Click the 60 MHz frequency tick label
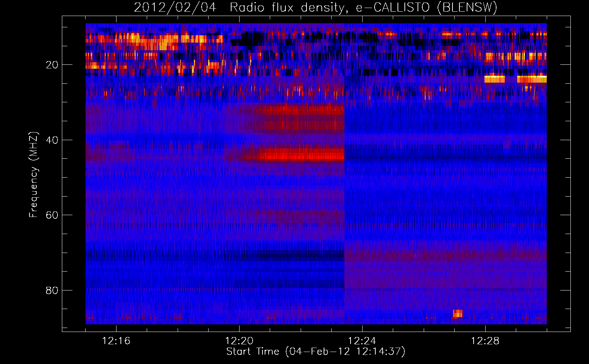The image size is (589, 364). pyautogui.click(x=52, y=215)
